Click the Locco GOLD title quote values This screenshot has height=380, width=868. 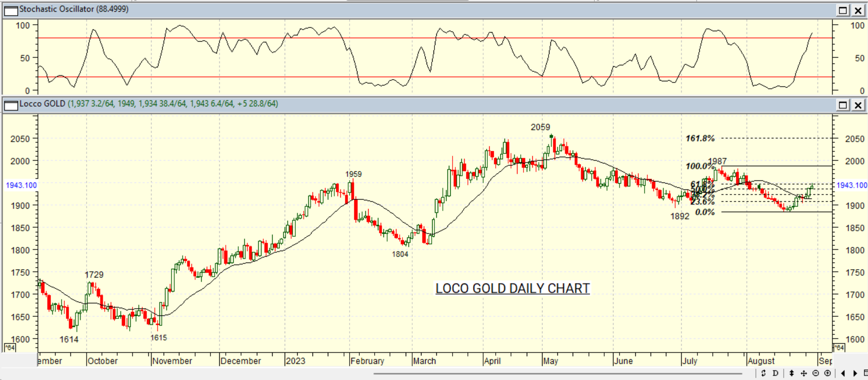coord(173,104)
